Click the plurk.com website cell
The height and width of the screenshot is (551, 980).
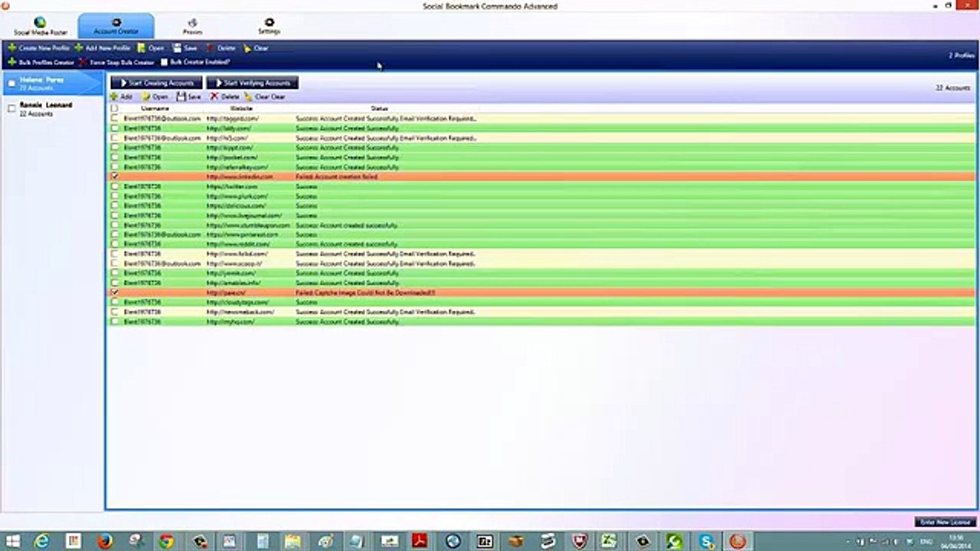click(x=237, y=196)
